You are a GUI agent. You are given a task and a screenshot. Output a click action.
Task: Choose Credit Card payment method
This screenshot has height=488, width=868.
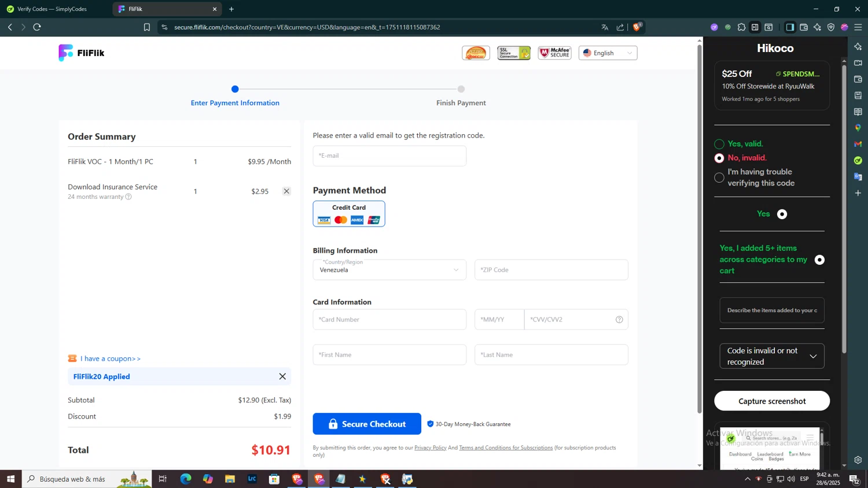coord(349,214)
